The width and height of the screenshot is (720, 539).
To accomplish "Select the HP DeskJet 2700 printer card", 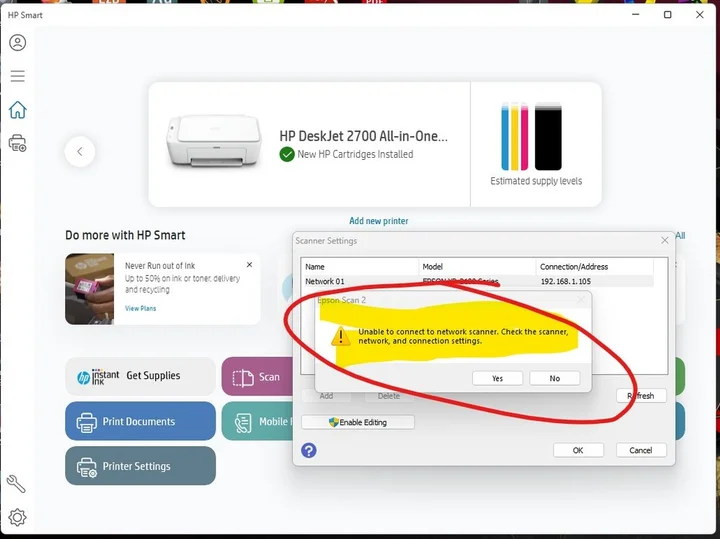I will (x=309, y=145).
